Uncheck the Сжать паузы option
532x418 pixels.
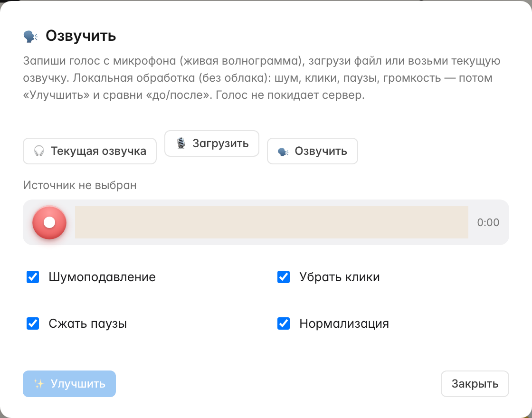(x=33, y=323)
